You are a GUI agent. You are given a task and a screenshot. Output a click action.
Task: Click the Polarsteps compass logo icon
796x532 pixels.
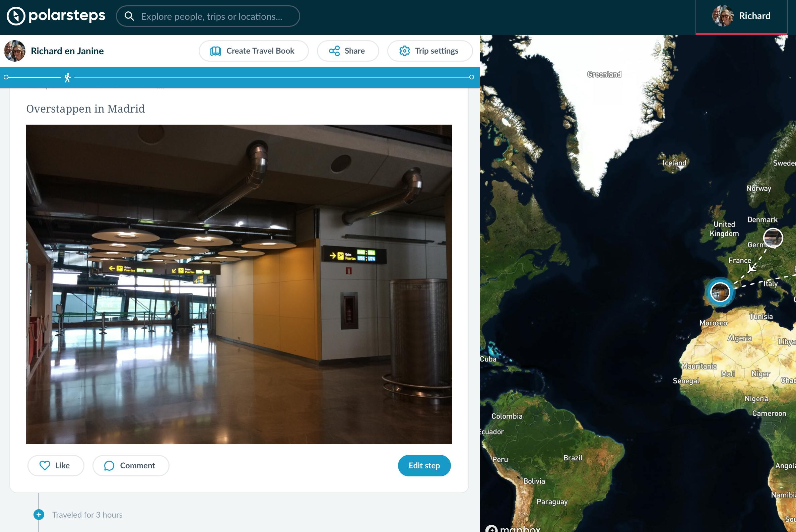16,16
